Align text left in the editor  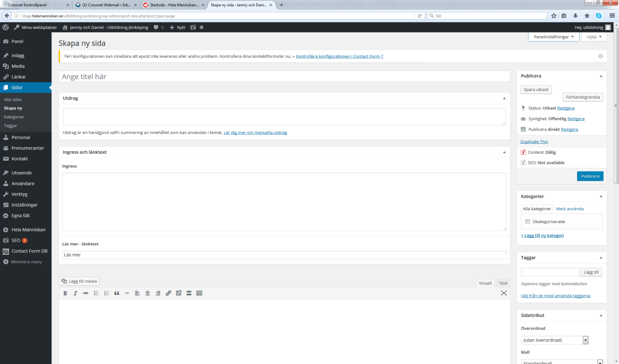137,293
